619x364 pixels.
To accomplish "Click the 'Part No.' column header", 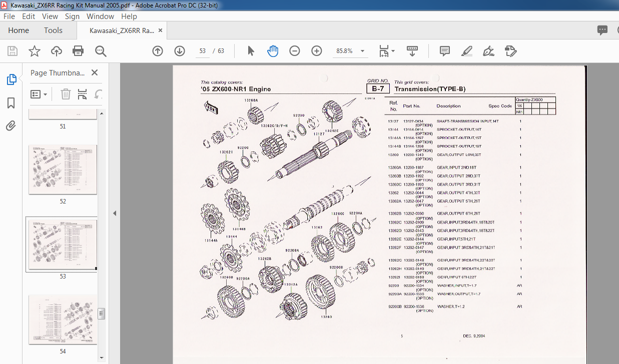I will pos(412,106).
